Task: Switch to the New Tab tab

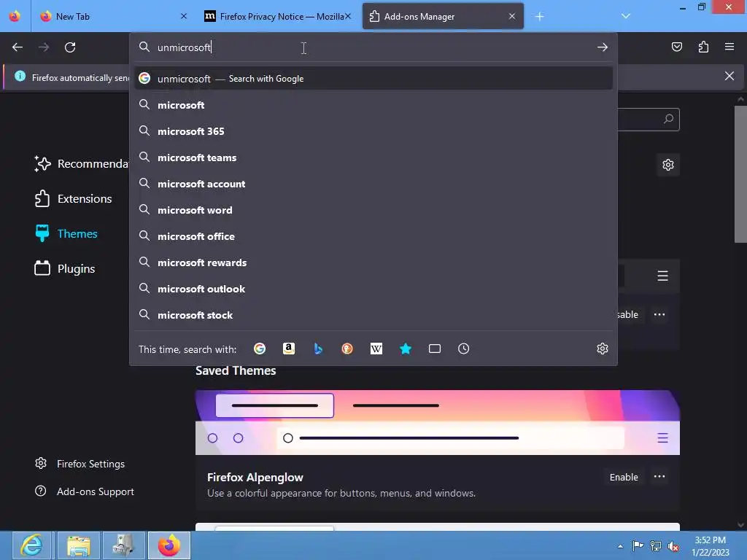Action: click(112, 16)
